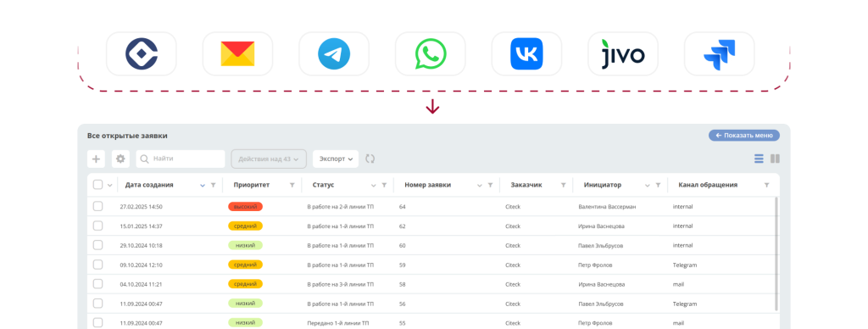Check the row dated 09.10.2024 12:10
This screenshot has height=329, width=868.
point(98,265)
